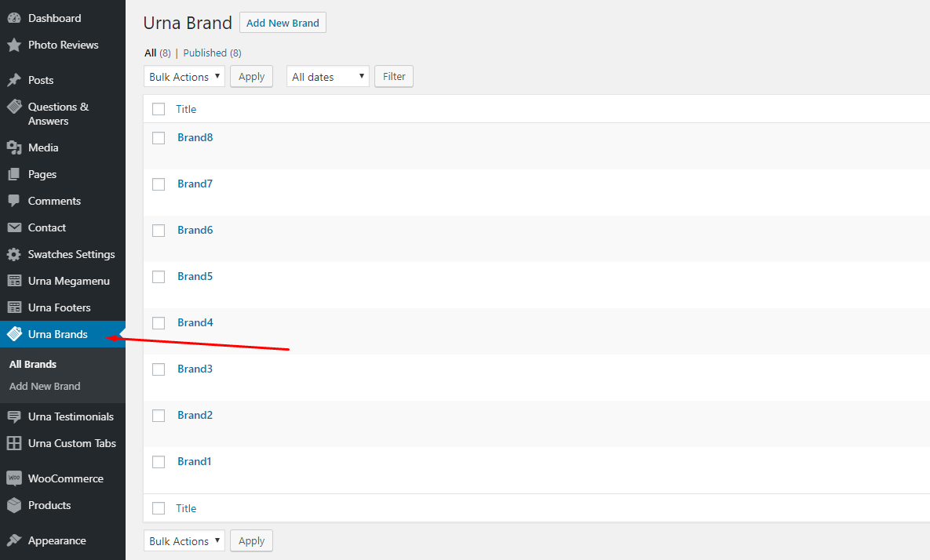930x560 pixels.
Task: Click the top Apply button
Action: point(251,76)
